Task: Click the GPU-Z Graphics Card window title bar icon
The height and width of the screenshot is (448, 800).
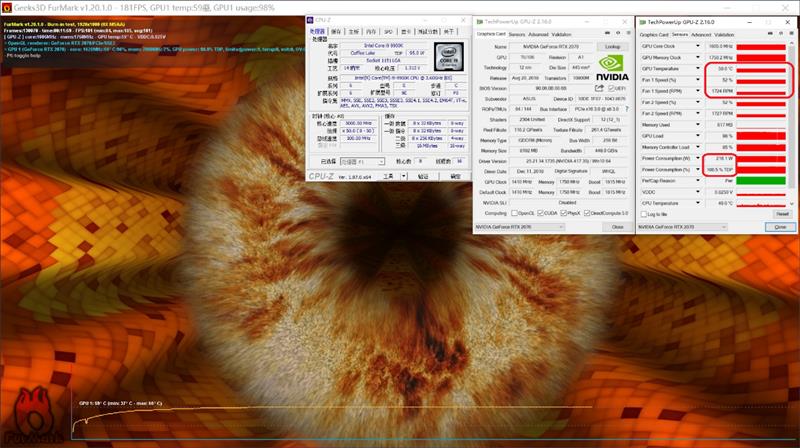Action: click(480, 22)
